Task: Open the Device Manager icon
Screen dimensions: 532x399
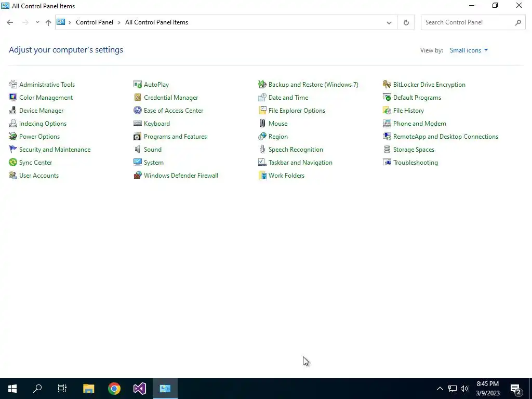Action: [13, 110]
